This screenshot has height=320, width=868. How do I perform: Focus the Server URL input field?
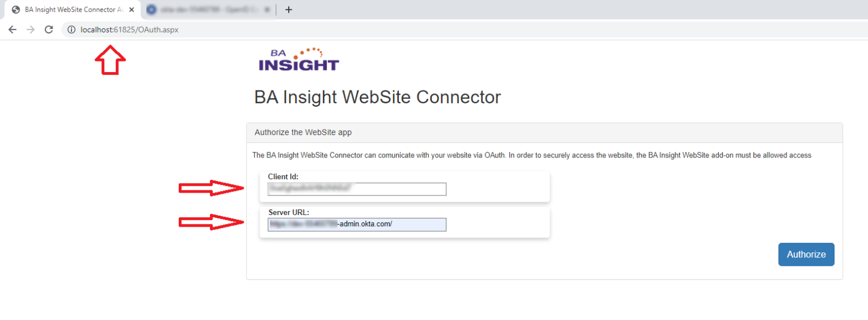point(357,225)
